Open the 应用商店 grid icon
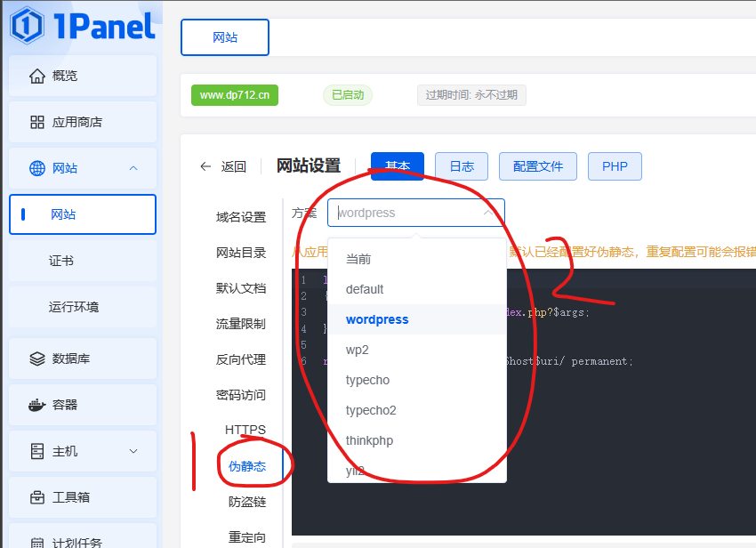 tap(36, 122)
